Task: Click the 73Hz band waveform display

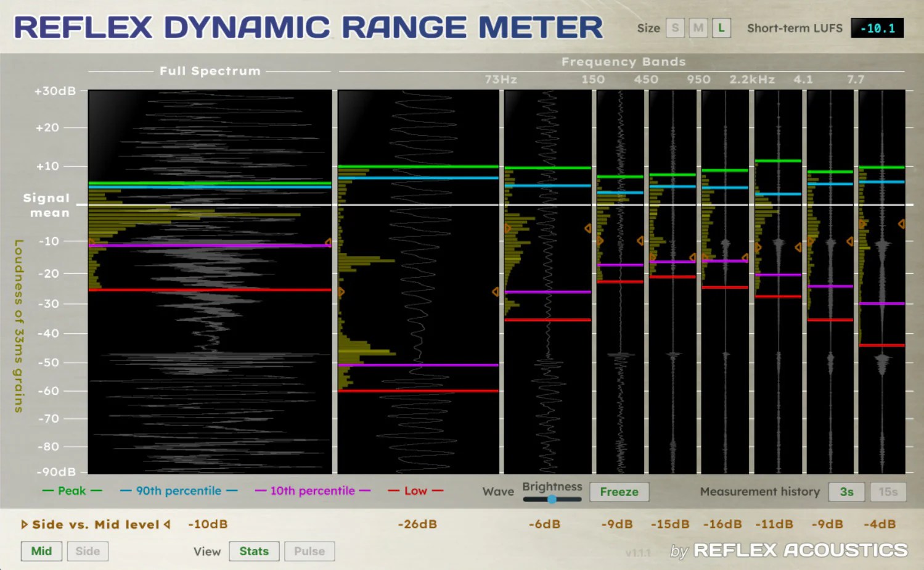Action: click(547, 282)
